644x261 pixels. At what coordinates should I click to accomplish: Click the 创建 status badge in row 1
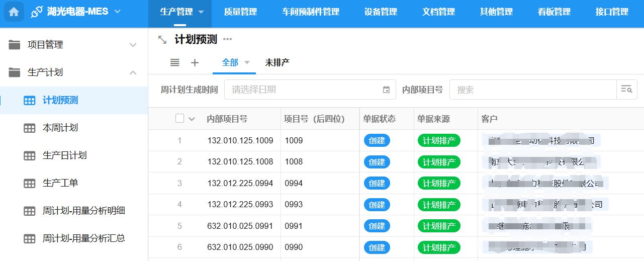377,141
